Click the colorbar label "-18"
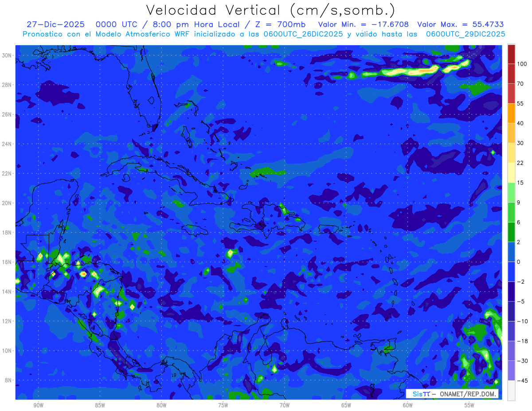The image size is (532, 411). click(522, 341)
